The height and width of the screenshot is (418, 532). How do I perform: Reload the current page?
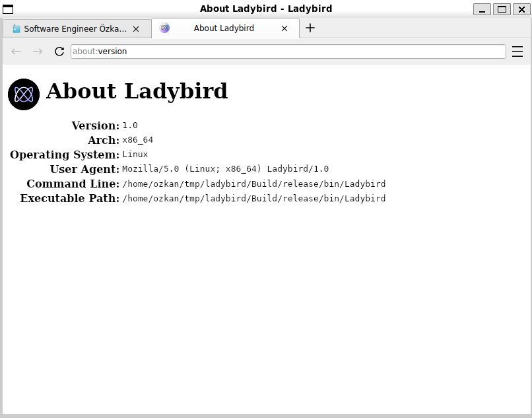[59, 52]
